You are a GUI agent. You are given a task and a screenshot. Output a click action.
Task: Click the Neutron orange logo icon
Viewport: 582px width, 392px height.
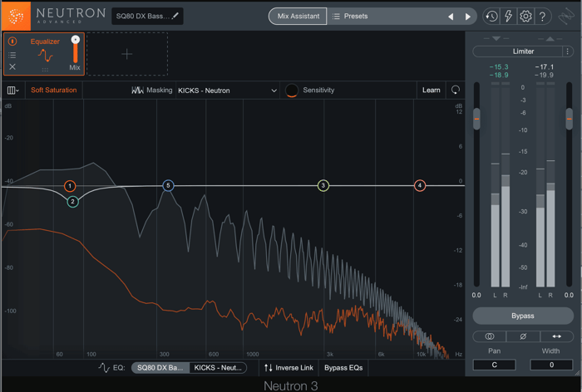[x=16, y=16]
